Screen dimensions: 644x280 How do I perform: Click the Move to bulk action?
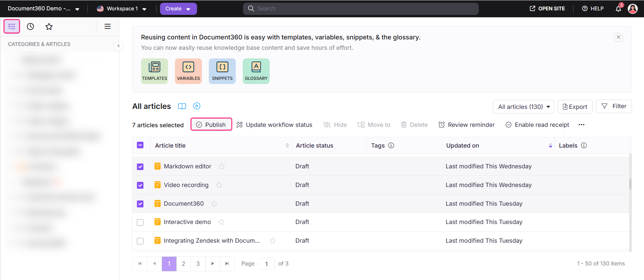374,125
